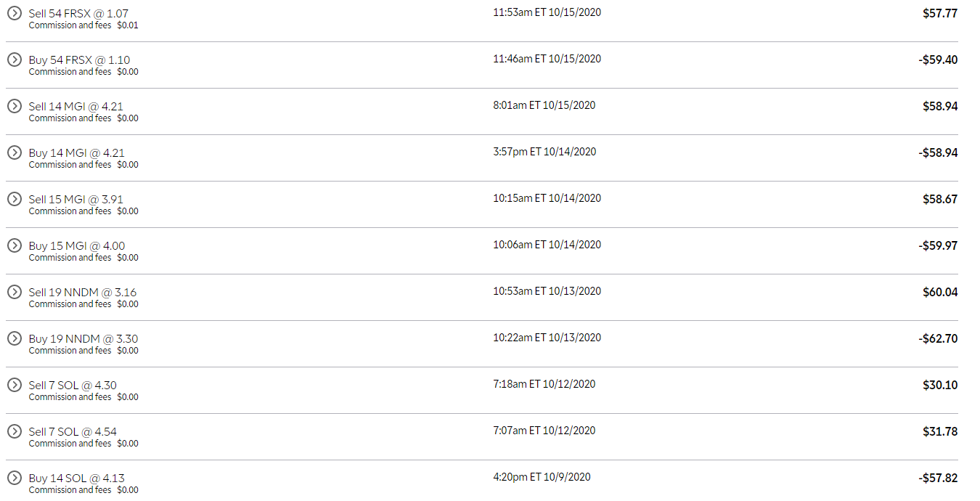This screenshot has height=501, width=980.
Task: Click the $60.04 NNDM sale amount
Action: pyautogui.click(x=940, y=292)
